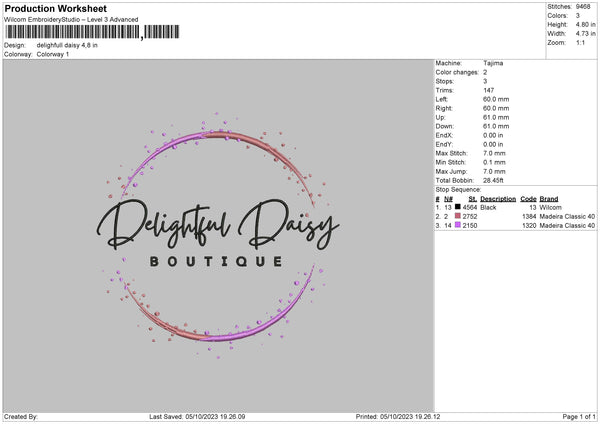
Task: Select 'Wilcom EmbroideryStudio – Level 3 Advanced' text
Action: coord(71,20)
